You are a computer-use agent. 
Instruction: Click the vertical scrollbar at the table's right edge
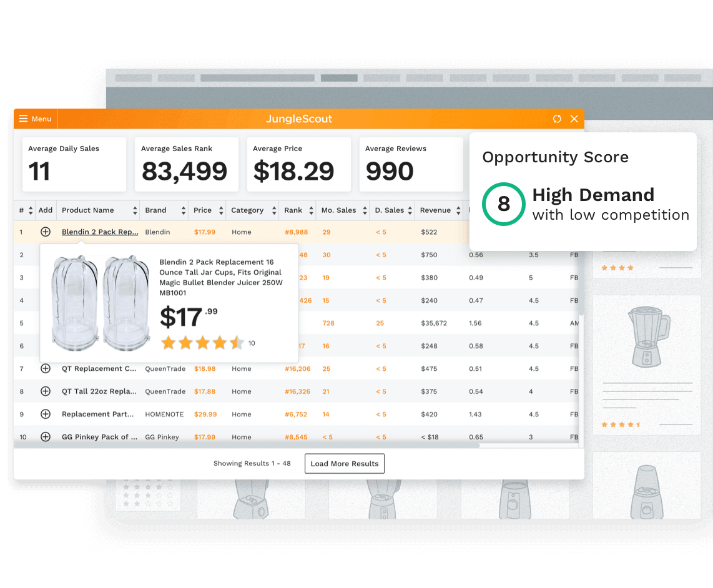[581, 282]
